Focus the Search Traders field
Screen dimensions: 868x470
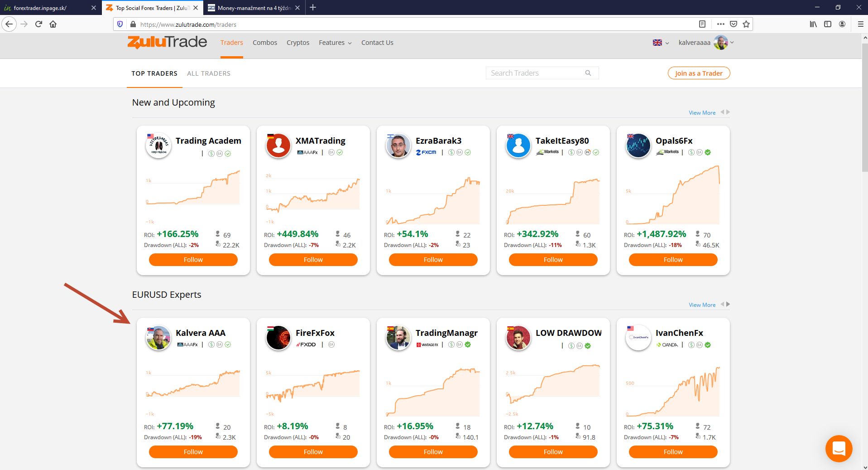(x=542, y=73)
